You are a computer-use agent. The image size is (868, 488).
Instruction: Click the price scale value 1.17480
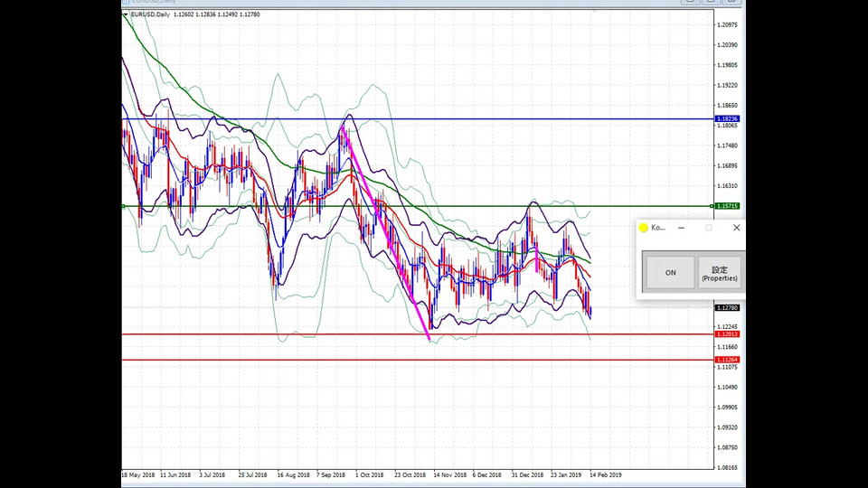click(x=727, y=145)
